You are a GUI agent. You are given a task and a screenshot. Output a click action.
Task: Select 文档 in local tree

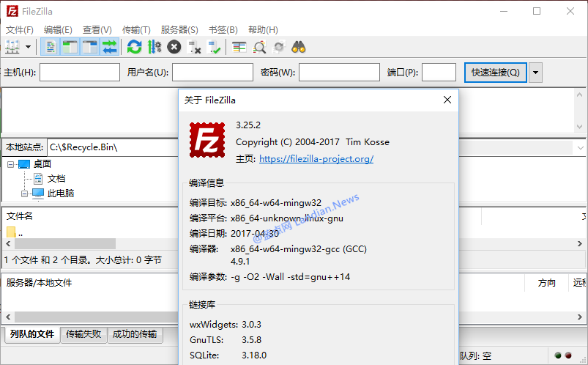[56, 179]
